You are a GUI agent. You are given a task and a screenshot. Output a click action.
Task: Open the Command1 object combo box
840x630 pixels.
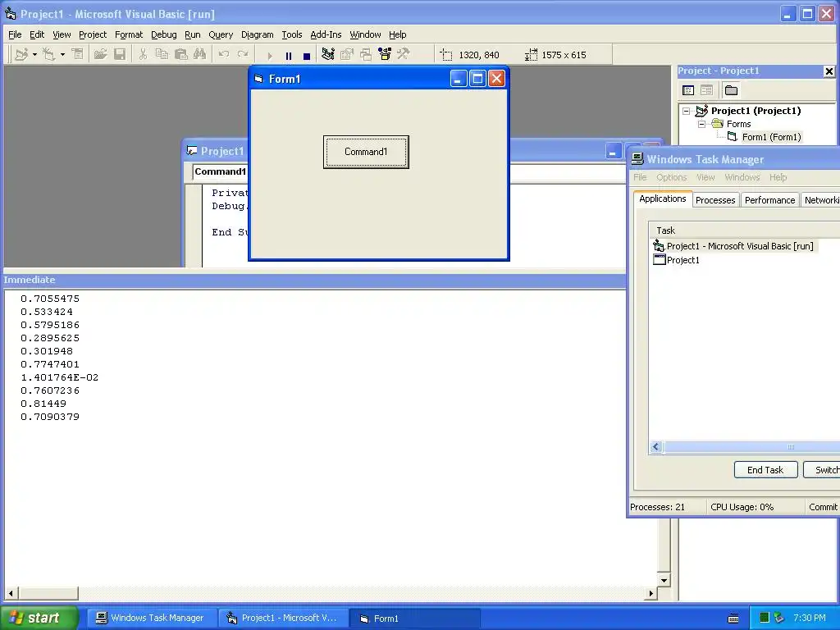(220, 171)
